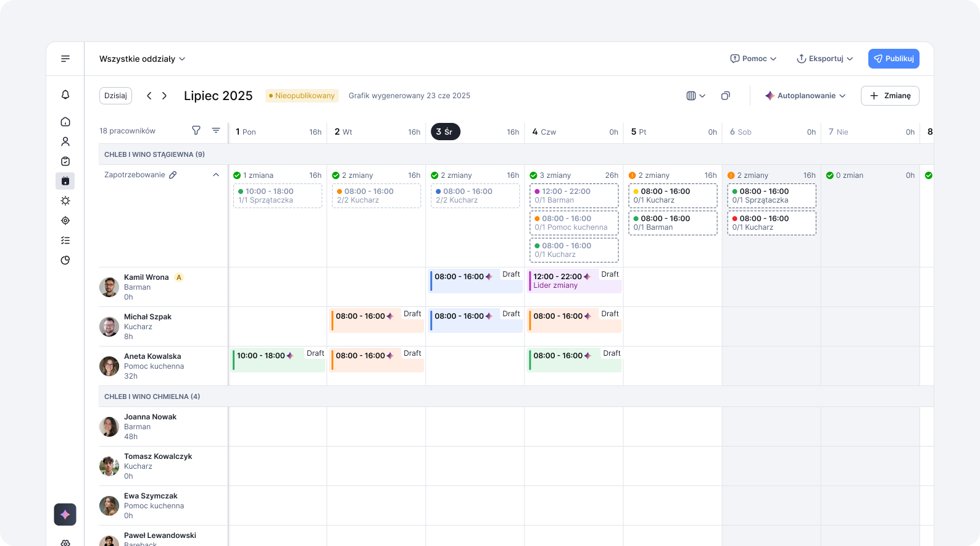Open the employees person icon

(65, 141)
